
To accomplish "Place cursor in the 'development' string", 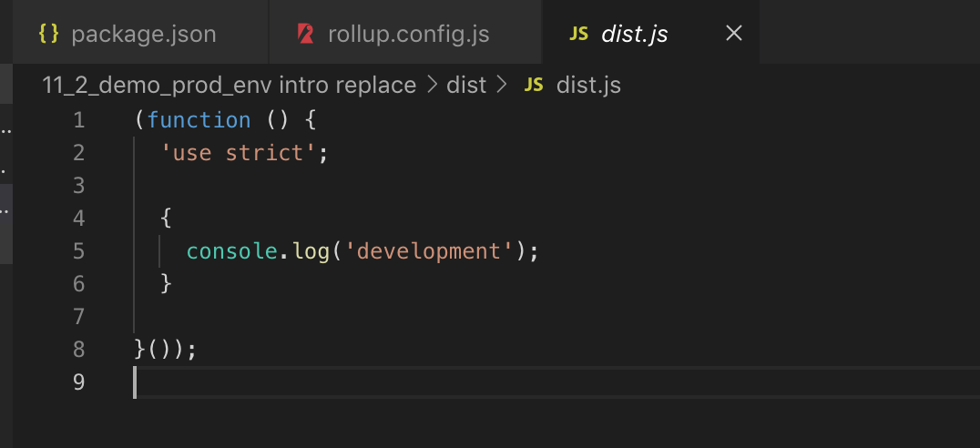I will [x=445, y=250].
